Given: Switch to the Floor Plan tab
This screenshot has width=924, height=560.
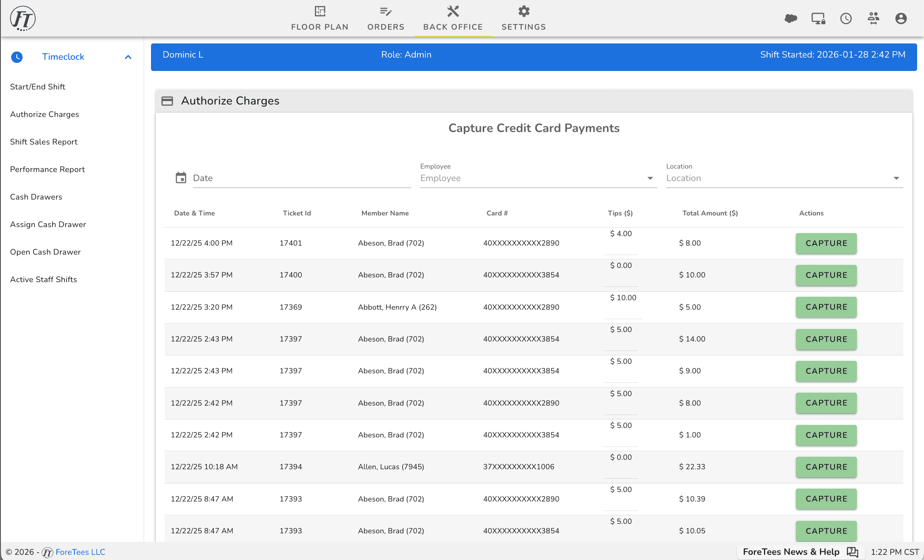Looking at the screenshot, I should [x=320, y=18].
